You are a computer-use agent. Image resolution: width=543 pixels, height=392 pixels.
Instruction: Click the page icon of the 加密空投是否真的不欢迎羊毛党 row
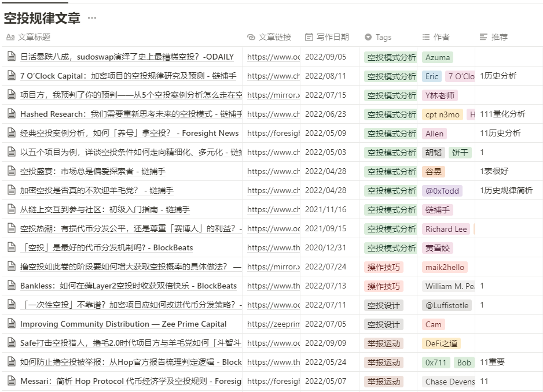[x=12, y=190]
